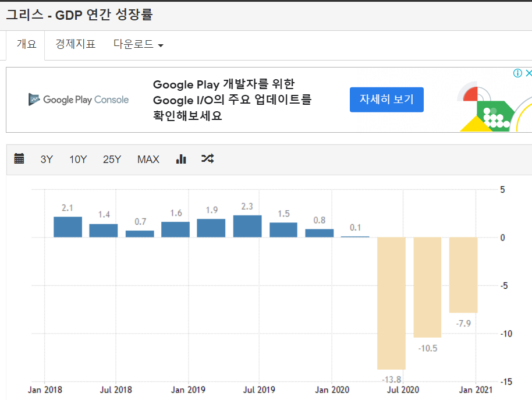Click the -10.5 negative bar
Screen dimensions: 532x400
427,288
